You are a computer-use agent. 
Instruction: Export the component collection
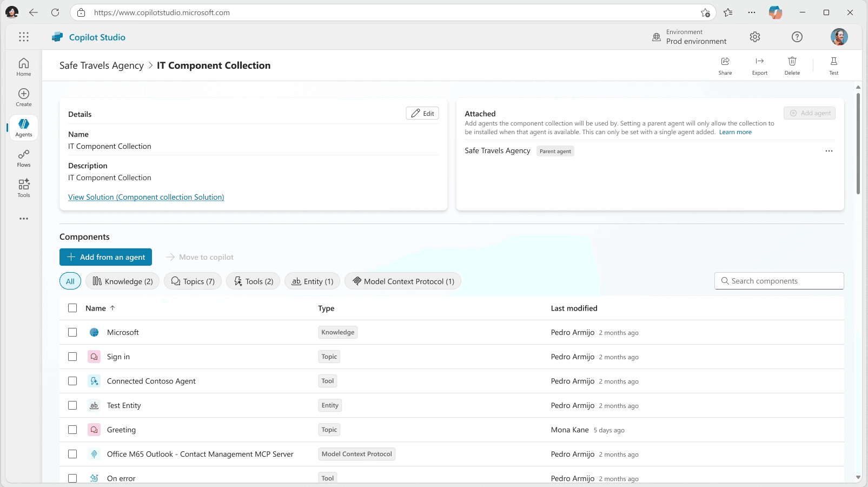[x=760, y=65]
